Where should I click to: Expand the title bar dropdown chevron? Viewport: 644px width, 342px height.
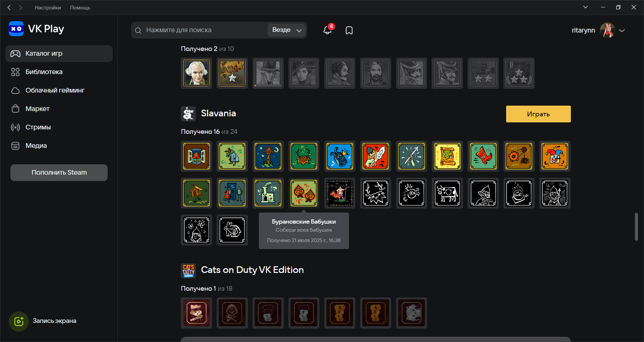[585, 7]
